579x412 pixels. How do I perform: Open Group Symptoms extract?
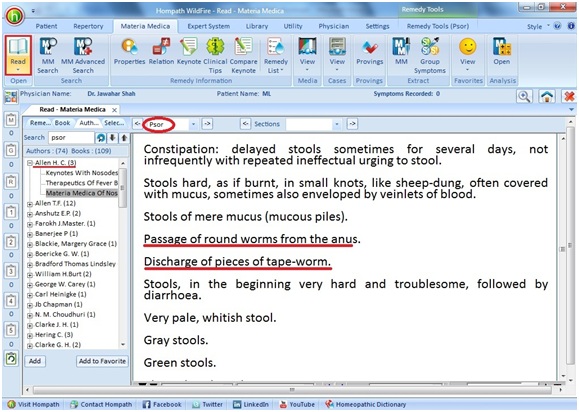click(x=430, y=55)
